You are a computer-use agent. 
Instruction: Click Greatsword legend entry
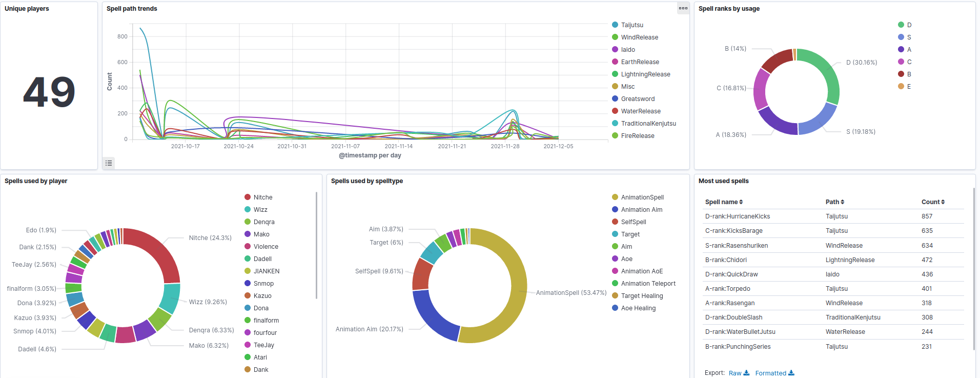pyautogui.click(x=638, y=99)
